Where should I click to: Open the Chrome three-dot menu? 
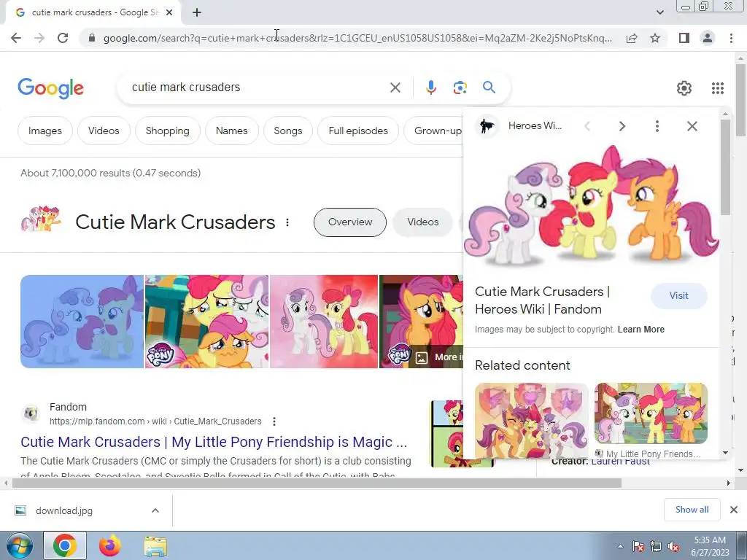click(731, 38)
